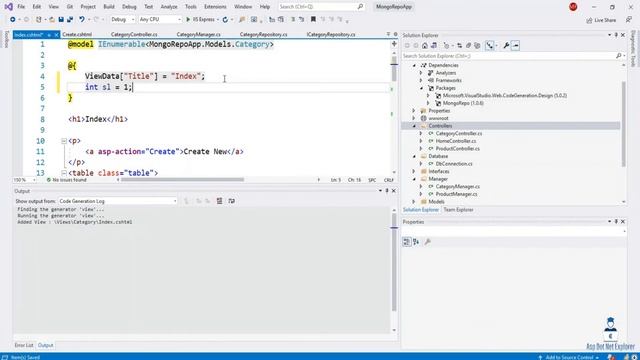Click the Undo arrow icon

coord(82,19)
